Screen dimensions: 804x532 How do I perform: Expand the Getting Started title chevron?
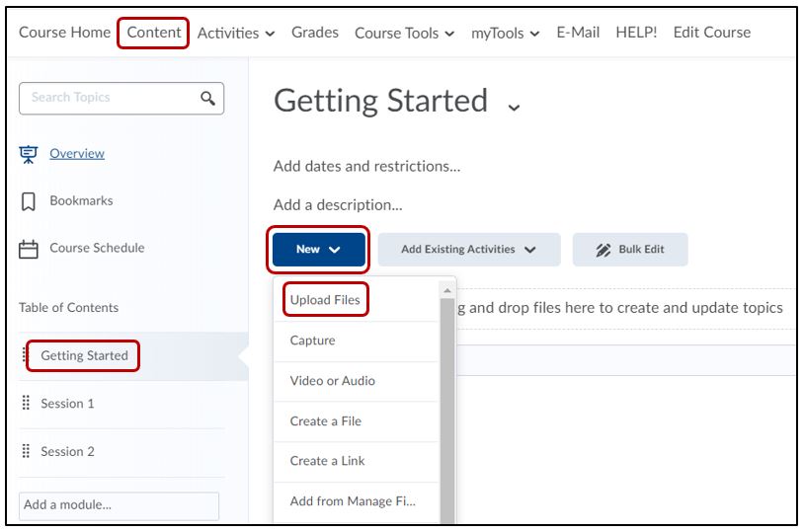pyautogui.click(x=513, y=107)
